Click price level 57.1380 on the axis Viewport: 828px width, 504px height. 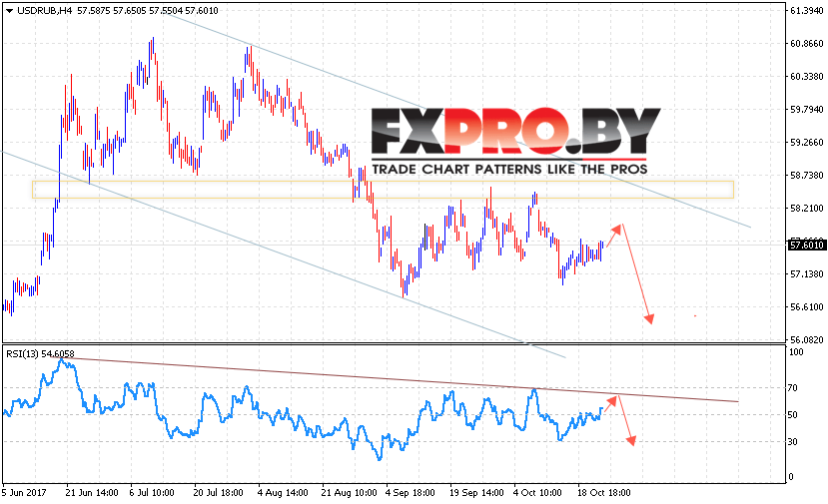806,273
